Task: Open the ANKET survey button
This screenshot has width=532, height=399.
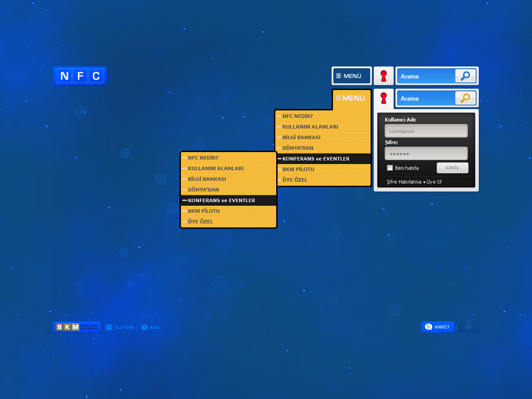Action: click(438, 327)
